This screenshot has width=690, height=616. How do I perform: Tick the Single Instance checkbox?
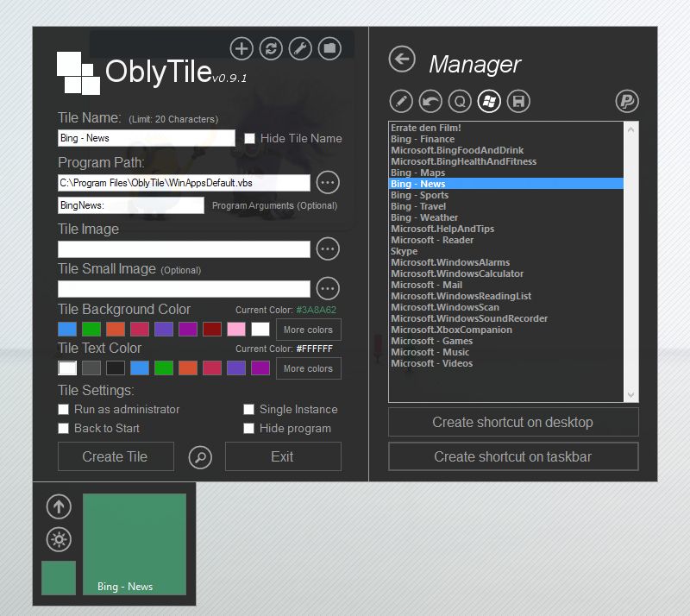coord(248,410)
